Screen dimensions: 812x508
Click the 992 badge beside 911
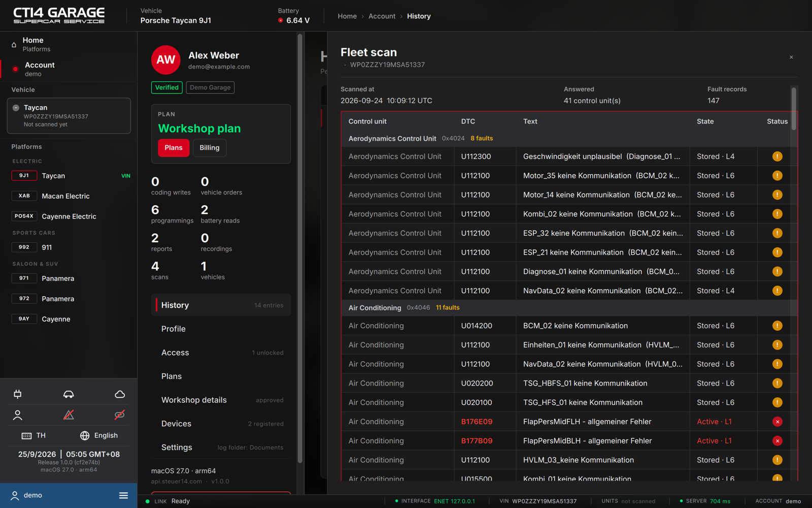(x=24, y=247)
